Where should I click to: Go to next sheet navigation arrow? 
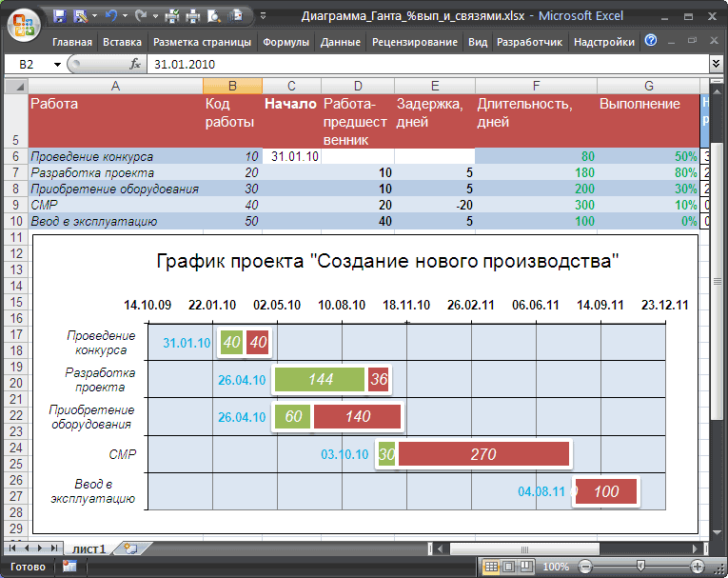click(40, 548)
